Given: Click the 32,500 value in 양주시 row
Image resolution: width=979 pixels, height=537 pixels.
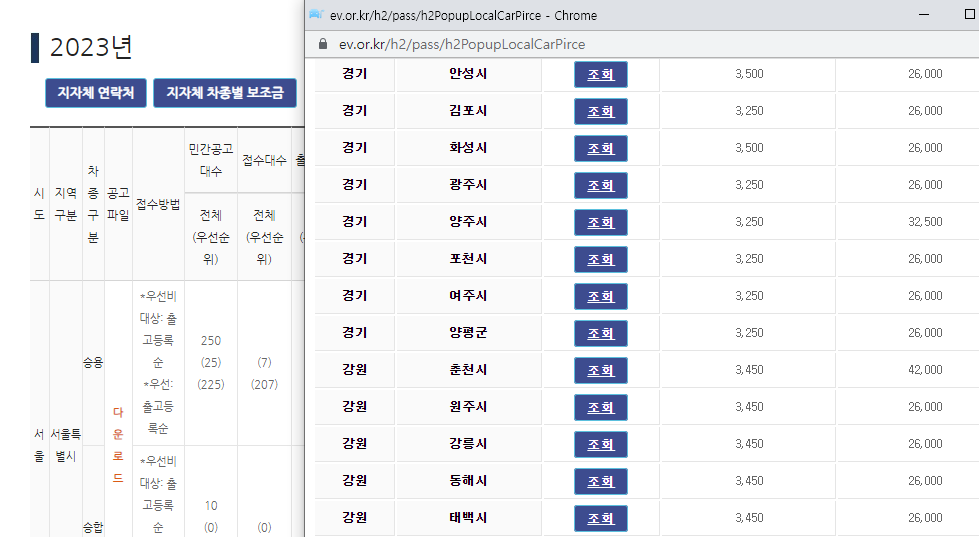Looking at the screenshot, I should click(925, 222).
